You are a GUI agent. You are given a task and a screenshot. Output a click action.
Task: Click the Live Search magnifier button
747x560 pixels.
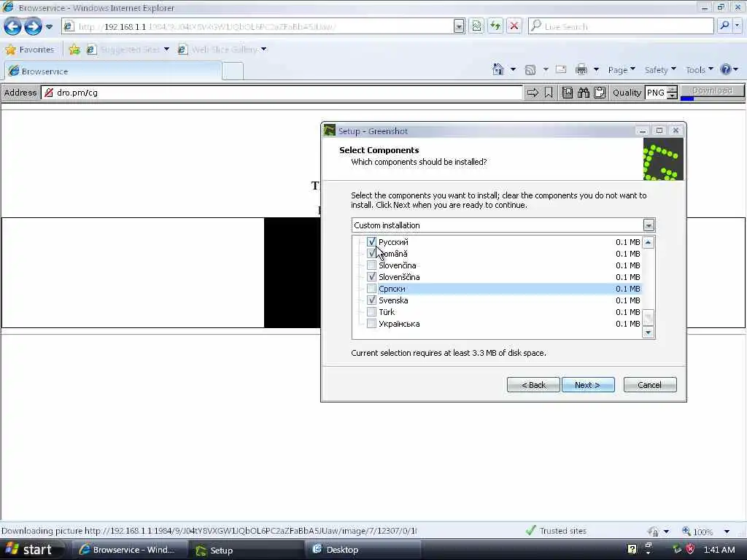click(x=724, y=26)
